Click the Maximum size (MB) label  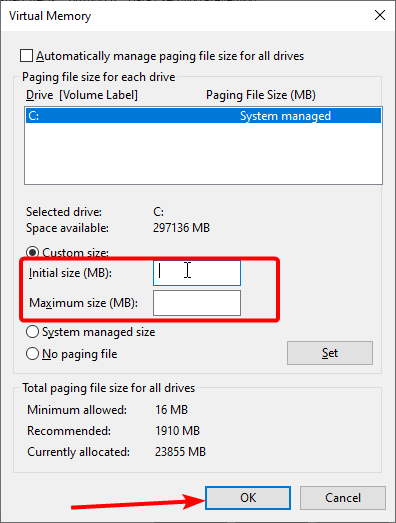(83, 303)
